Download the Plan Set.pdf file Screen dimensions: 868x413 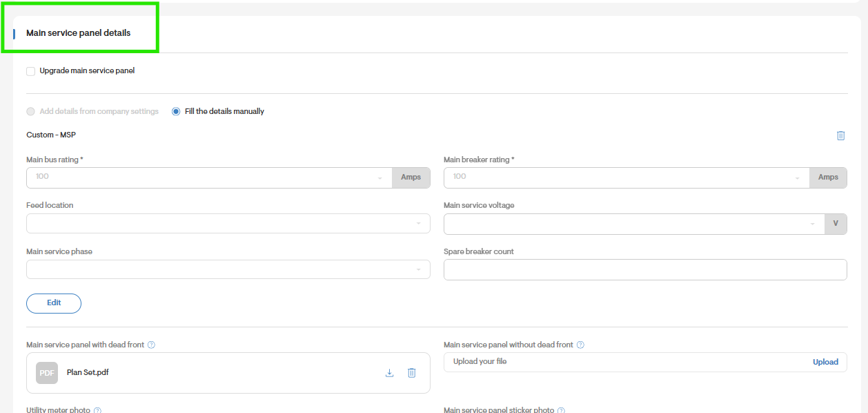389,373
